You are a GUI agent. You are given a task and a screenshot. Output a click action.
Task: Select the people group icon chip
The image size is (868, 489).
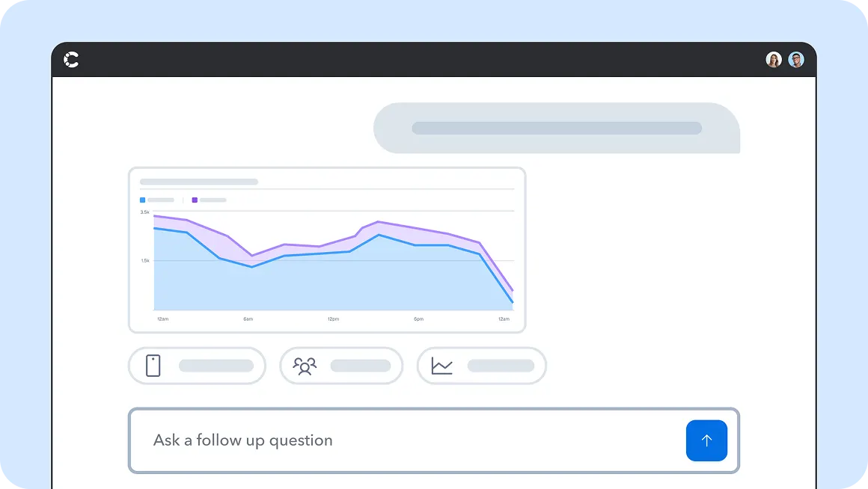[x=341, y=366]
